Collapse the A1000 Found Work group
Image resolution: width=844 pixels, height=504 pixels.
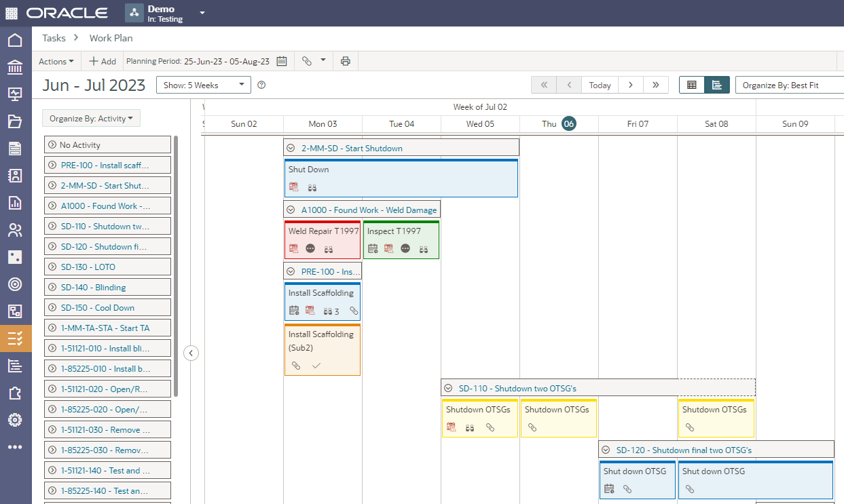point(291,210)
